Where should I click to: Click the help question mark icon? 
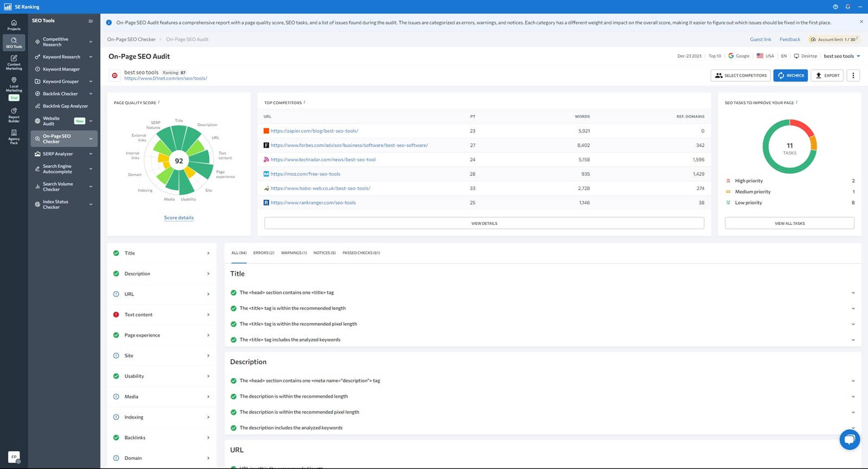pos(835,7)
